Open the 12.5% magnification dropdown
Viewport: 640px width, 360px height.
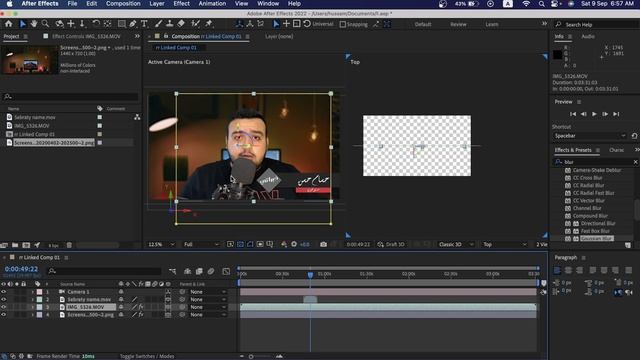pos(161,244)
